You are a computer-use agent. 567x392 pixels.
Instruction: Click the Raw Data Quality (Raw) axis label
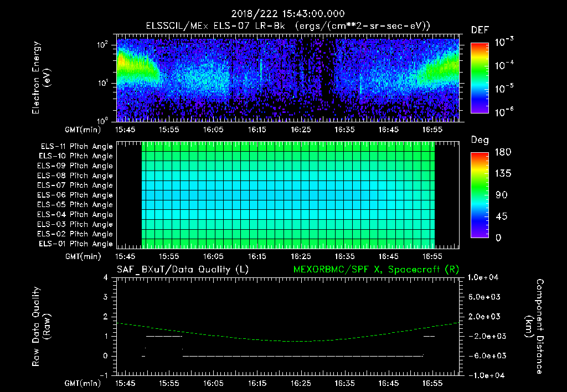tap(41, 327)
